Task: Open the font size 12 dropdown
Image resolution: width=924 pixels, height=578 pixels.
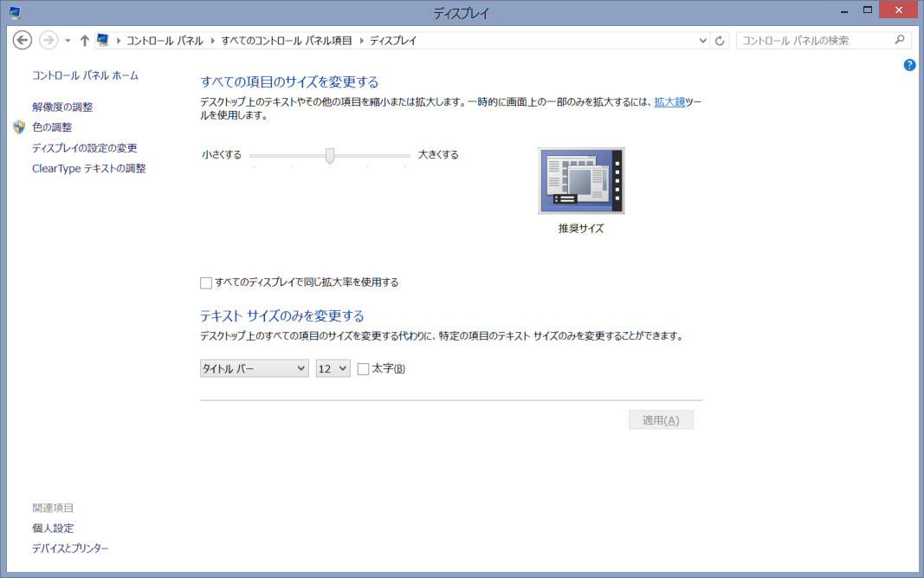Action: 333,368
